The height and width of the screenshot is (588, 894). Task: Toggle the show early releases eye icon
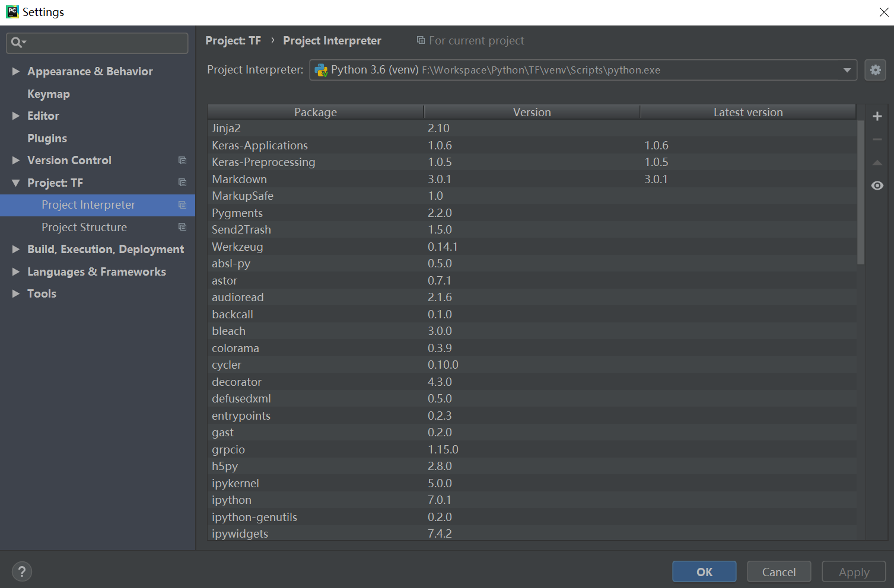[x=877, y=186]
